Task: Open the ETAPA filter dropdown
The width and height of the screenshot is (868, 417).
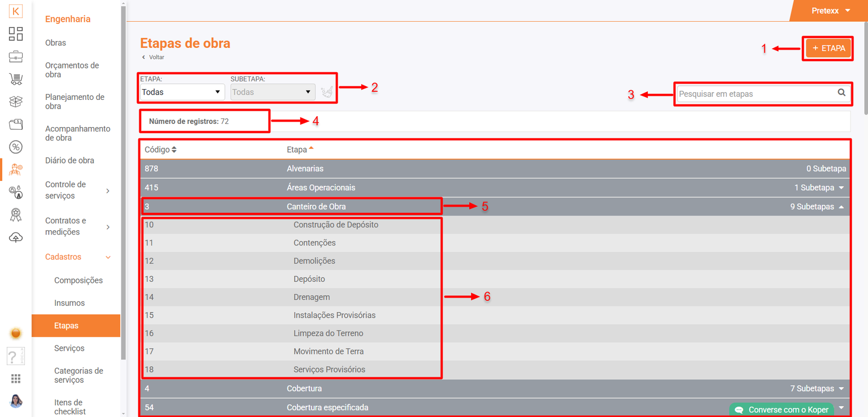Action: click(x=181, y=92)
